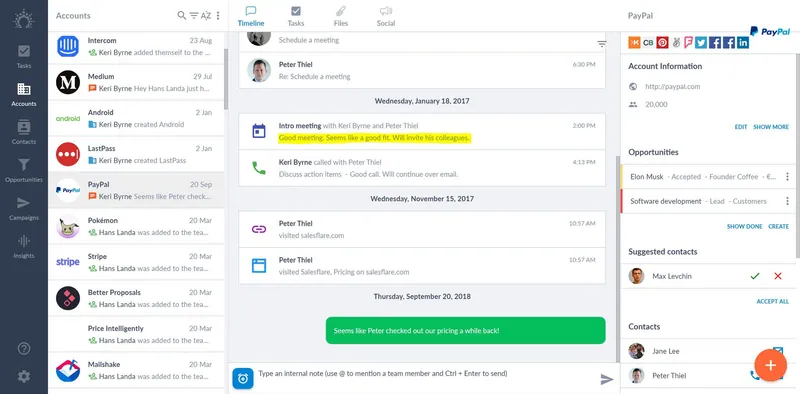
Task: Open PayPal's LinkedIn icon
Action: tap(743, 42)
